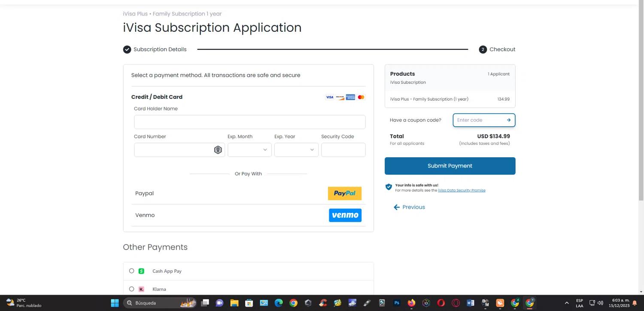Click the iVisa Plus - Family Subscription (1 year) row
Screen dimensions: 644x311
[x=450, y=99]
